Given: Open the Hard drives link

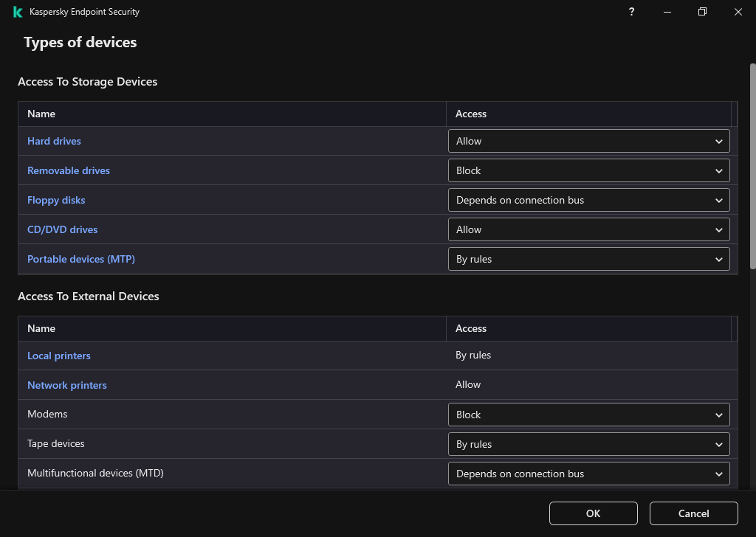Looking at the screenshot, I should pyautogui.click(x=54, y=141).
